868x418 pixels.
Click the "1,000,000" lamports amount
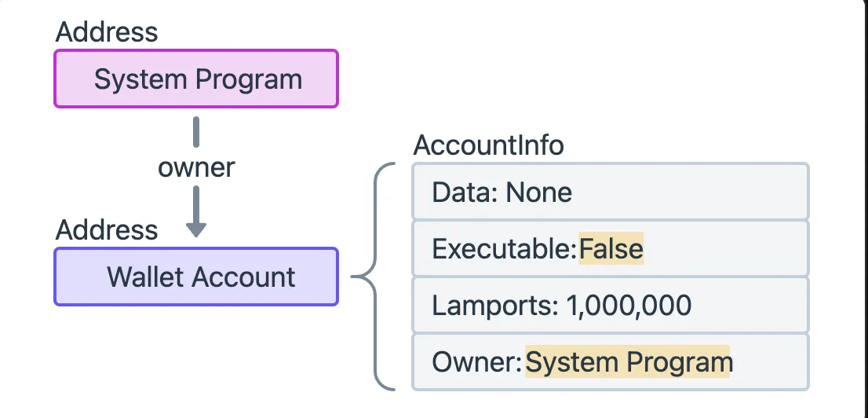[628, 305]
